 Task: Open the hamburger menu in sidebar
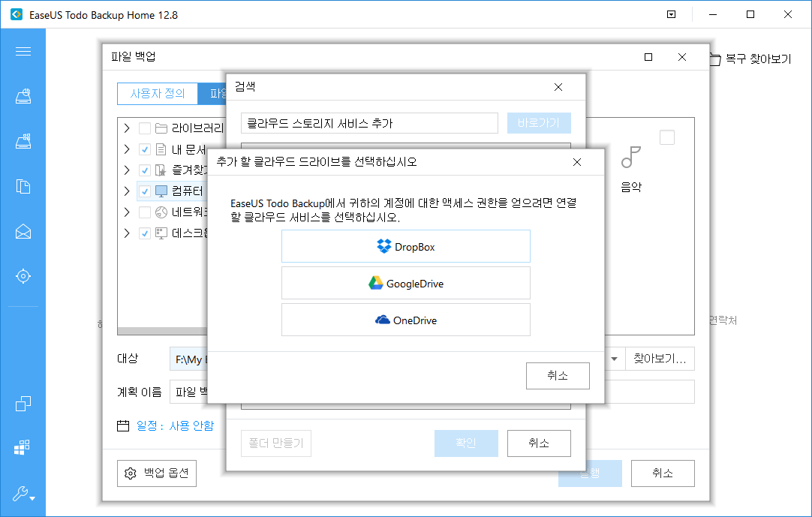tap(23, 51)
